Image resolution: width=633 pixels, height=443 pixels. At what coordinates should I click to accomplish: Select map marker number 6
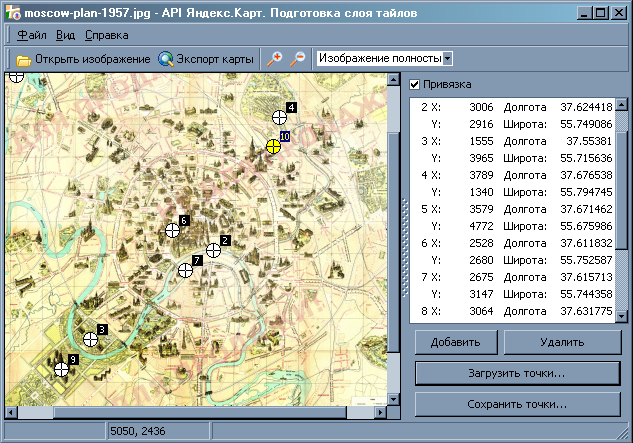point(172,231)
